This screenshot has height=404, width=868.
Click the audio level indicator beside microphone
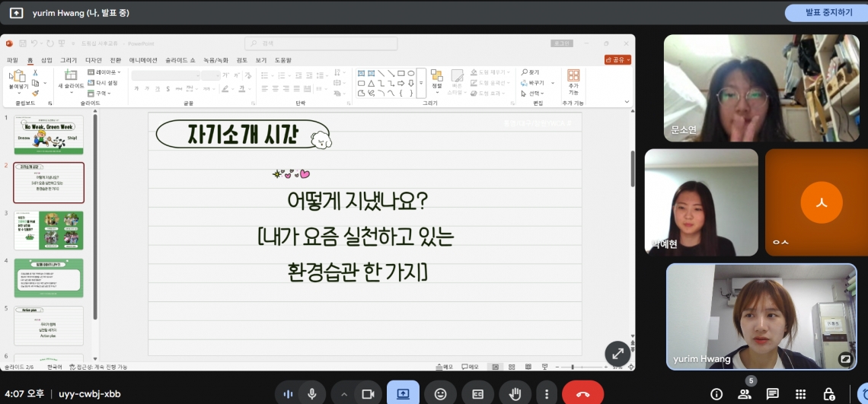[x=288, y=394]
